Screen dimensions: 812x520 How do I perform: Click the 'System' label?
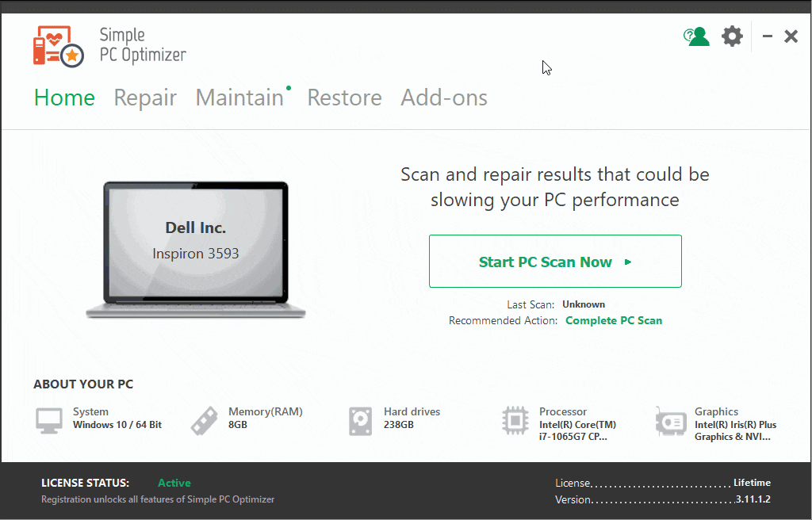click(x=90, y=411)
